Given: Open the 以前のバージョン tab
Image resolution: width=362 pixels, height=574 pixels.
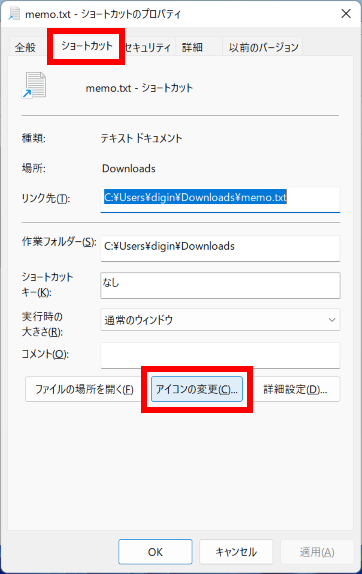Looking at the screenshot, I should point(263,47).
